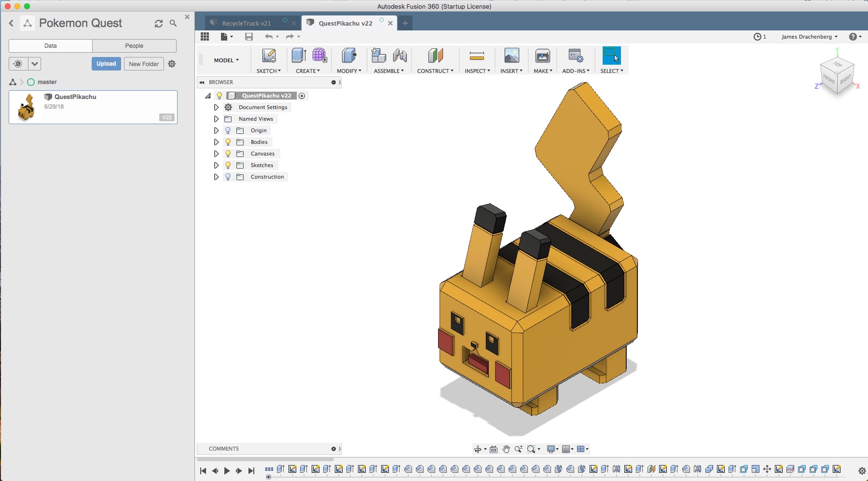
Task: Open the Create Form tool
Action: [319, 56]
